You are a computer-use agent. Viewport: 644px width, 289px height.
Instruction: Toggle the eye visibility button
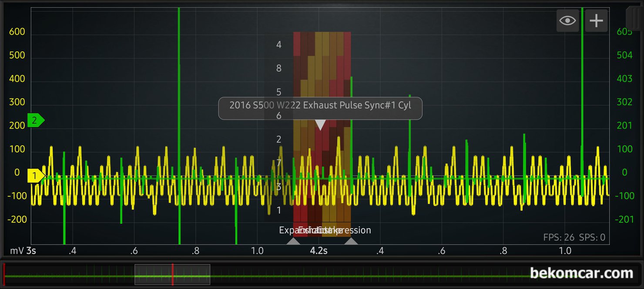click(567, 20)
